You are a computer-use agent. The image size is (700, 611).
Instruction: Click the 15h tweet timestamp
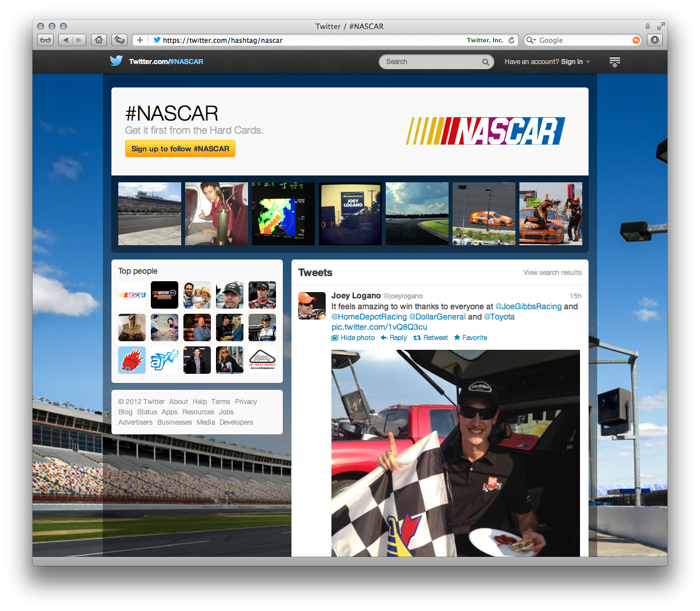click(x=575, y=296)
